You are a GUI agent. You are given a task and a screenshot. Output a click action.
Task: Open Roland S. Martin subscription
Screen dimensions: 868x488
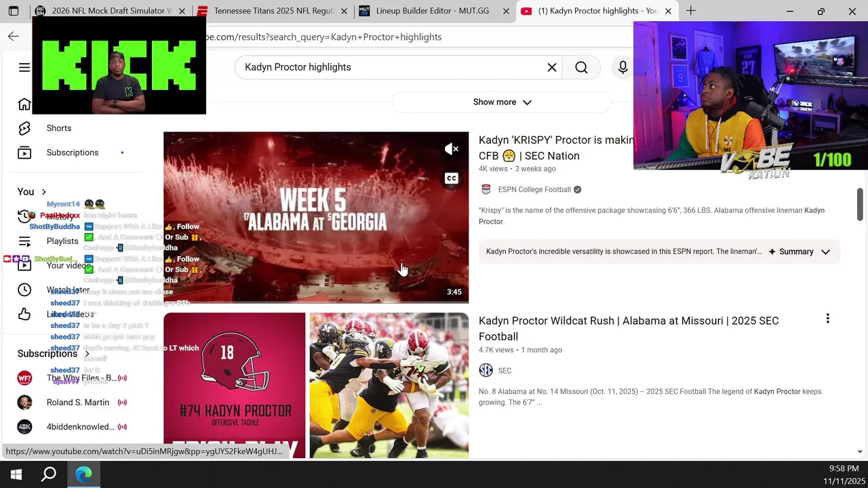point(77,403)
